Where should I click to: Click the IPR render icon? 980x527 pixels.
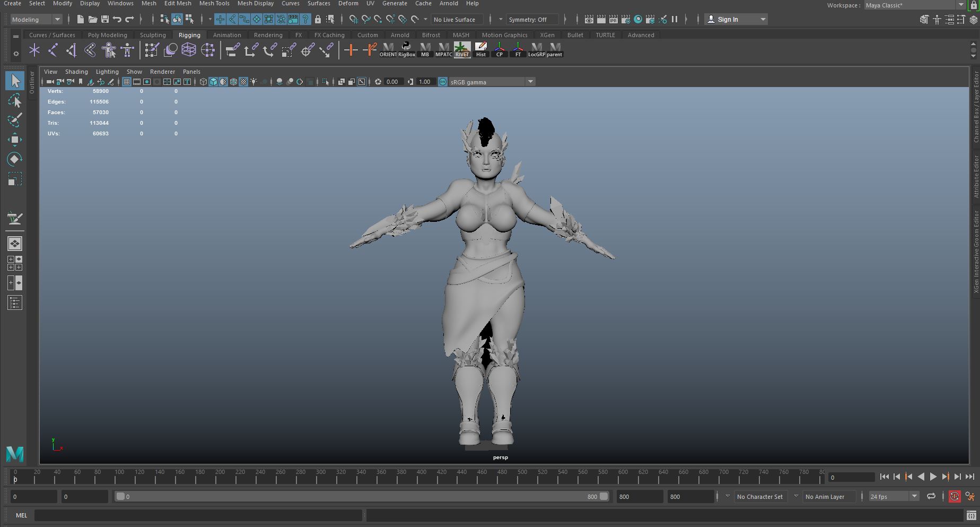coord(613,19)
